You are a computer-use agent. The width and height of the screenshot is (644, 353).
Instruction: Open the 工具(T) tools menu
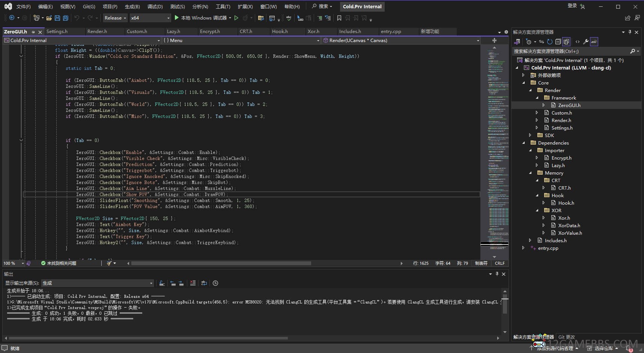[x=223, y=6]
